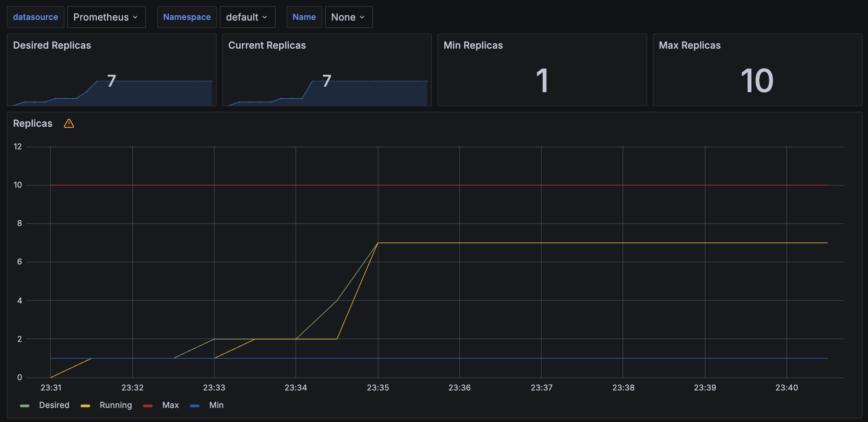Toggle the Max series in legend

pos(170,405)
